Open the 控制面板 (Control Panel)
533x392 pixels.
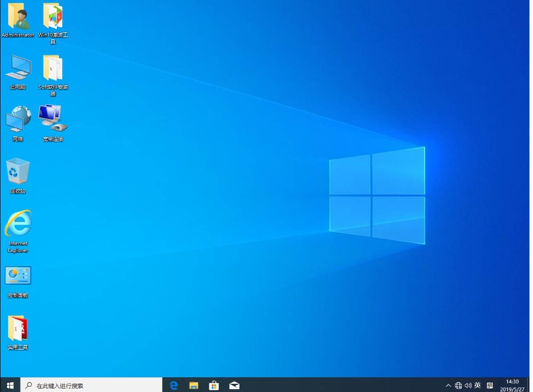18,277
